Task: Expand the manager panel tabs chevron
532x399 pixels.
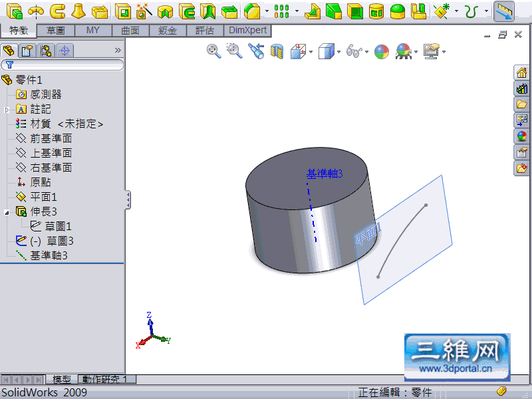Action: [118, 51]
